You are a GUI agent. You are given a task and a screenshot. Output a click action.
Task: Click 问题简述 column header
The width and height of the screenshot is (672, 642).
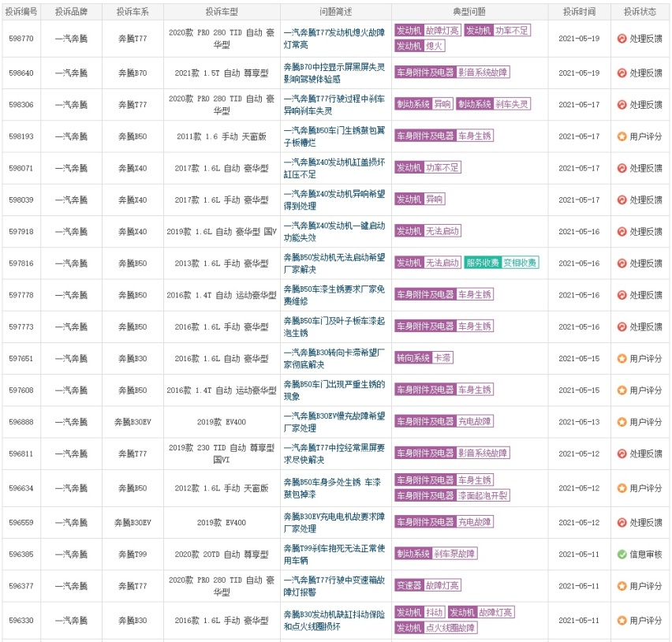point(335,12)
